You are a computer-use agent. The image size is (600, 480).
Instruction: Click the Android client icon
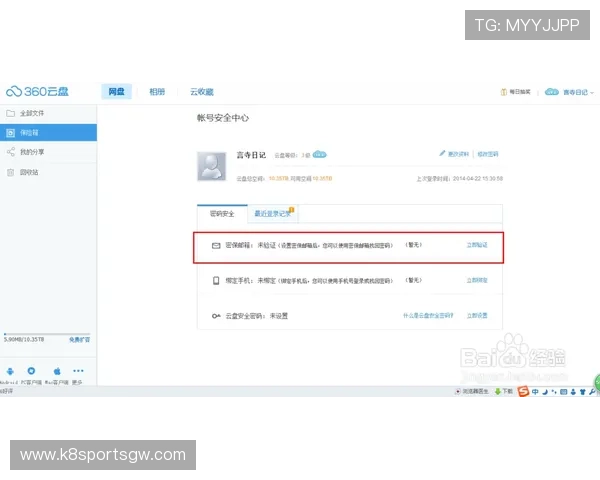(x=10, y=371)
